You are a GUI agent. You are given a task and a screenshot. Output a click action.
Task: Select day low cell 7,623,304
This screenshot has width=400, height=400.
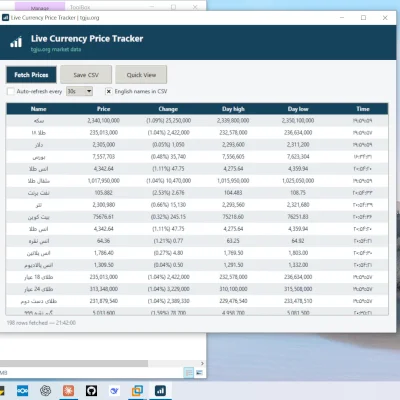pyautogui.click(x=298, y=157)
